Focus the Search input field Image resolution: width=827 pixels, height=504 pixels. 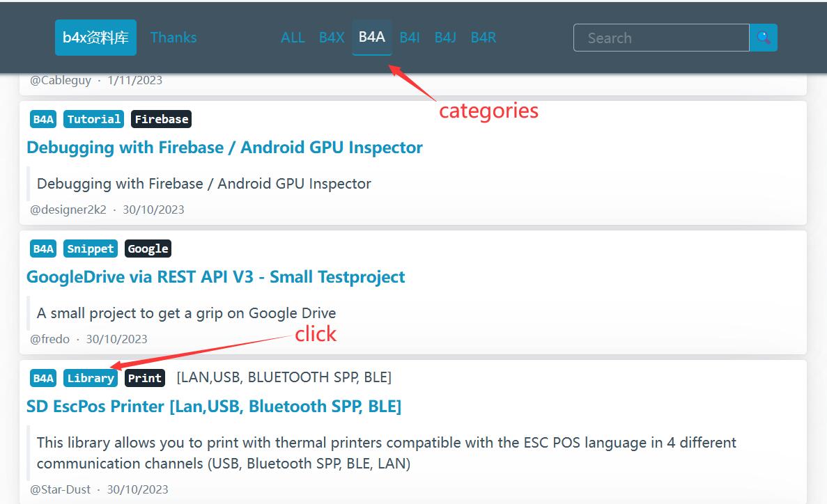pyautogui.click(x=661, y=38)
